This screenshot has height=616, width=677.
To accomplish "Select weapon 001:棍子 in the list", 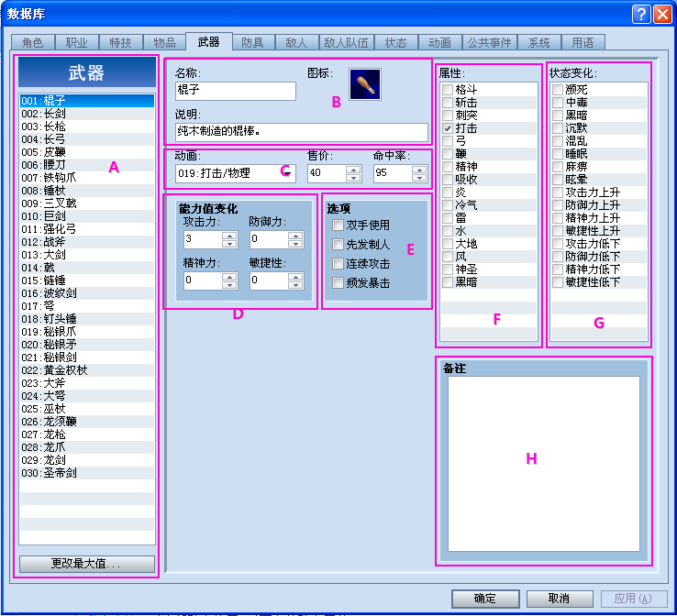I will (87, 101).
